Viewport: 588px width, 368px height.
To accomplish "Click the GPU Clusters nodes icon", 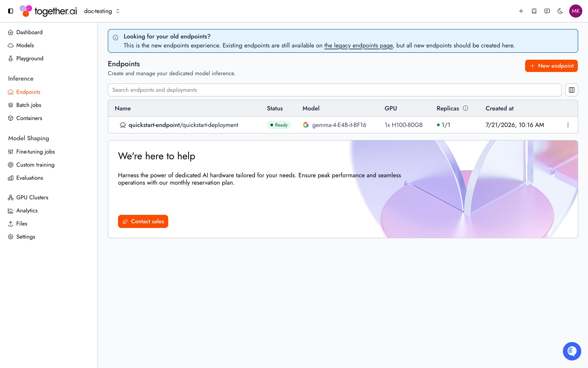I will point(10,198).
